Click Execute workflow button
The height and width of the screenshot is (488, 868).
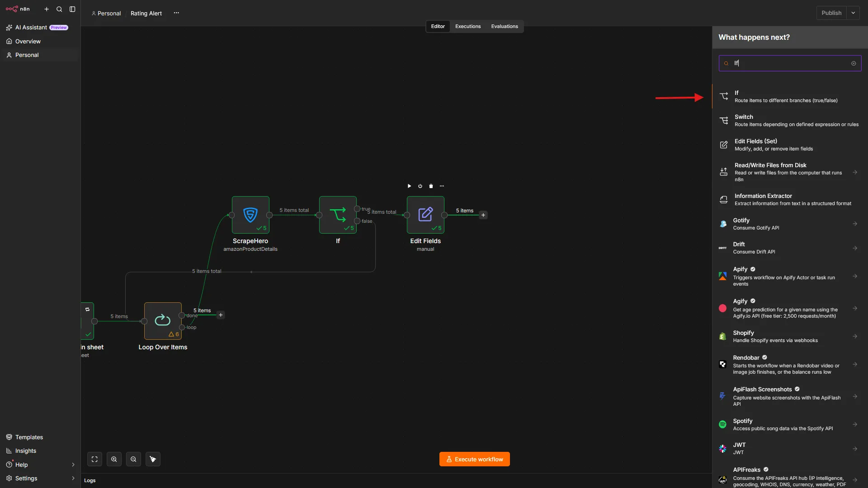[x=474, y=459]
